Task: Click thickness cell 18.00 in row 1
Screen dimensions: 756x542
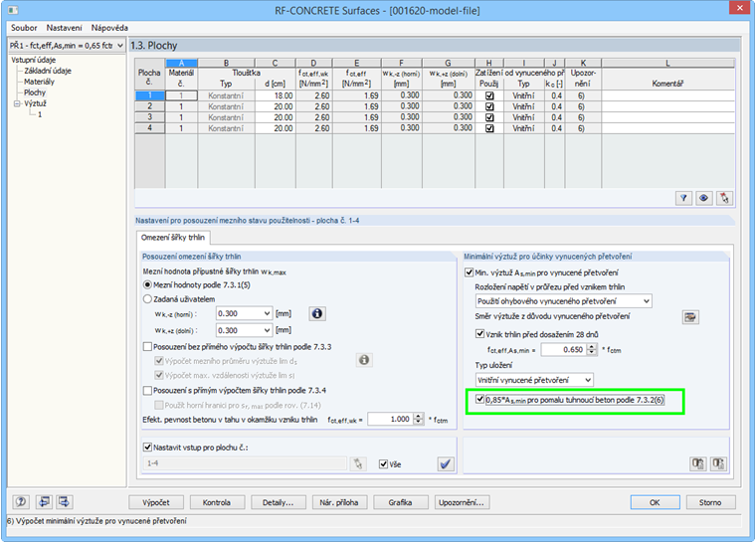Action: coord(275,95)
